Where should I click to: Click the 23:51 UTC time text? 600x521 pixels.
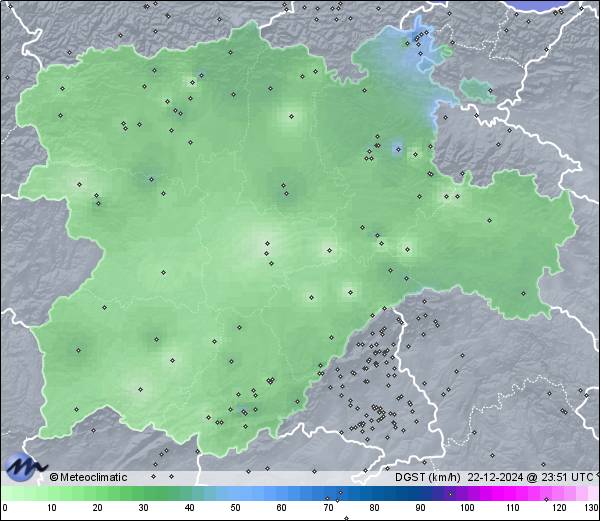[x=567, y=477]
